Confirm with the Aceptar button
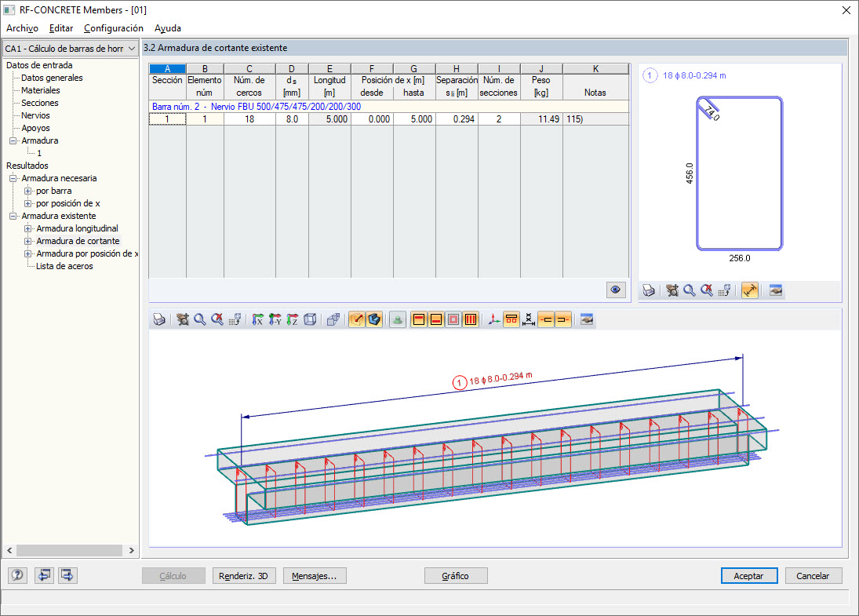Image resolution: width=859 pixels, height=616 pixels. pos(749,576)
